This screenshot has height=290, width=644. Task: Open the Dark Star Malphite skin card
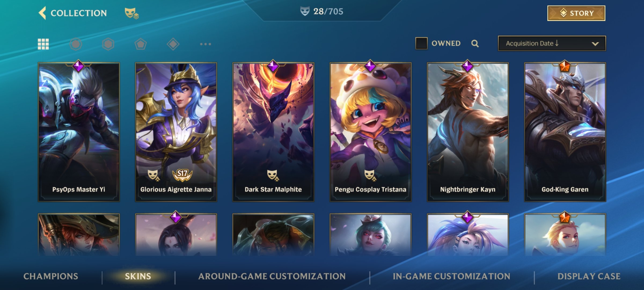pos(273,132)
